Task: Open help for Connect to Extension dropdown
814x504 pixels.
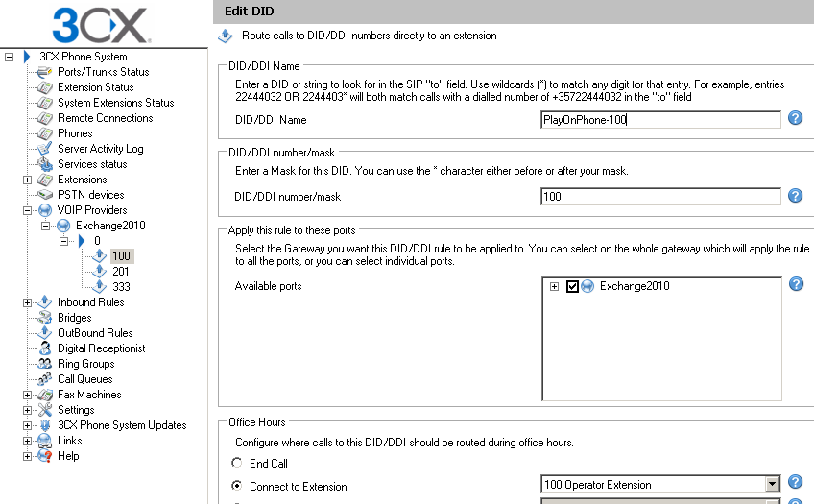Action: (796, 482)
